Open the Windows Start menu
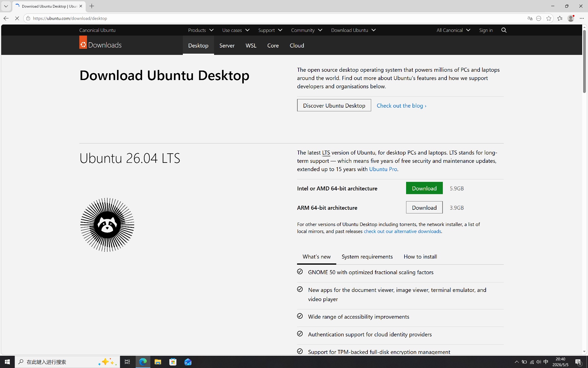 point(7,362)
